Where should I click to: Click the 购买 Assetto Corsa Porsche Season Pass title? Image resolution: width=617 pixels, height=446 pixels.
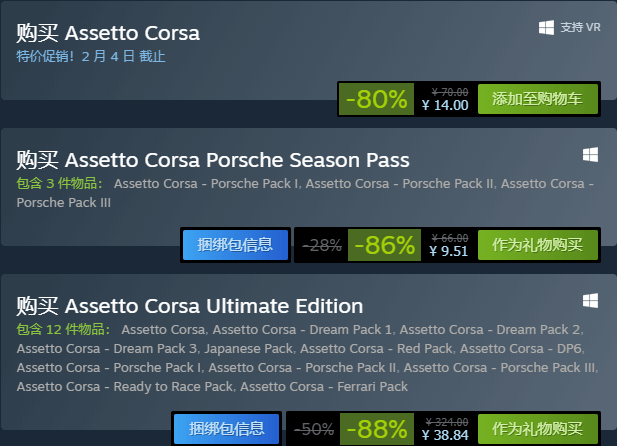(213, 160)
